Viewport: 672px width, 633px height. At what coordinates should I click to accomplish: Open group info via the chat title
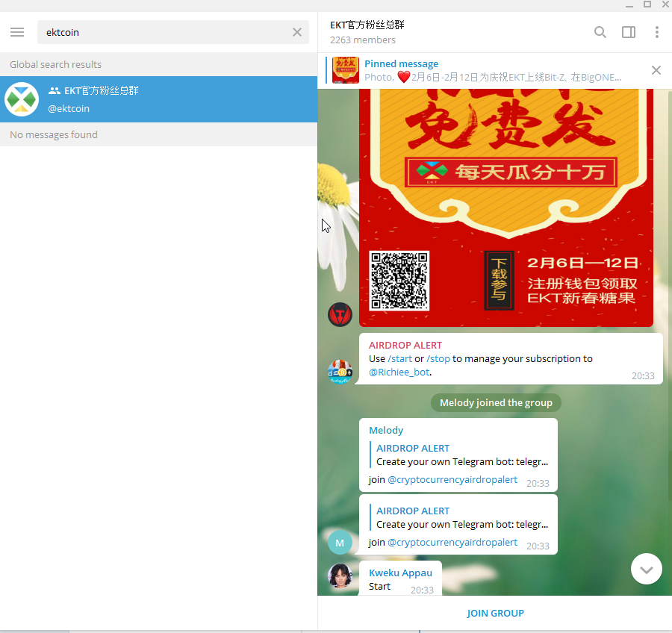367,25
